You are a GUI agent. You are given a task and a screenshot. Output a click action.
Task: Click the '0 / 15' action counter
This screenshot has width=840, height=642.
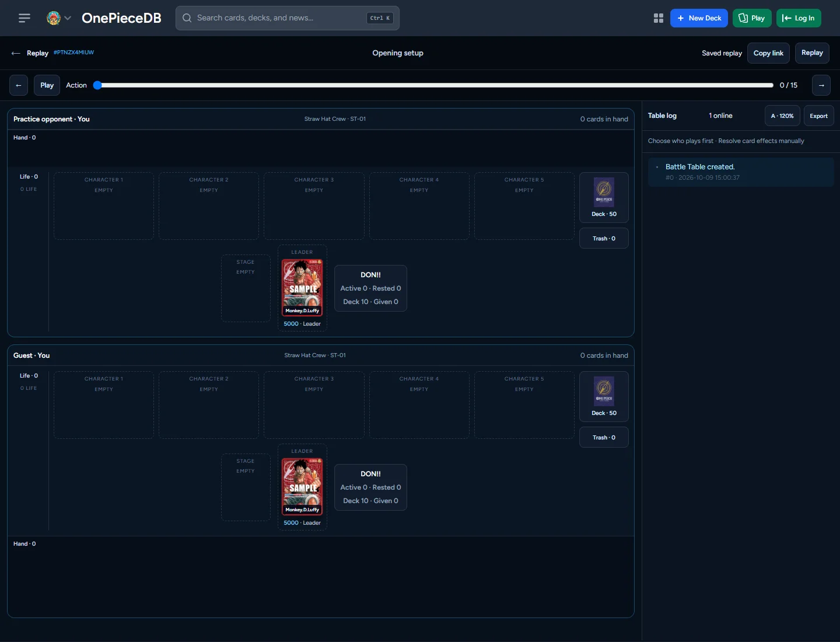coord(788,85)
